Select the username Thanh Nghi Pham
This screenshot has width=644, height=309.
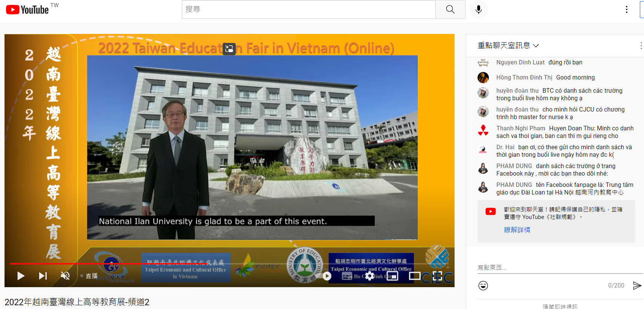(x=520, y=128)
